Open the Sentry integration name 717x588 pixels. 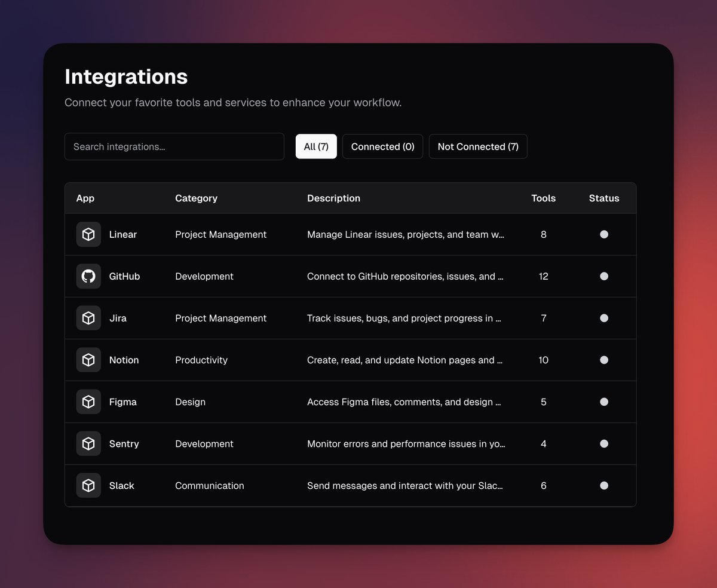[124, 443]
